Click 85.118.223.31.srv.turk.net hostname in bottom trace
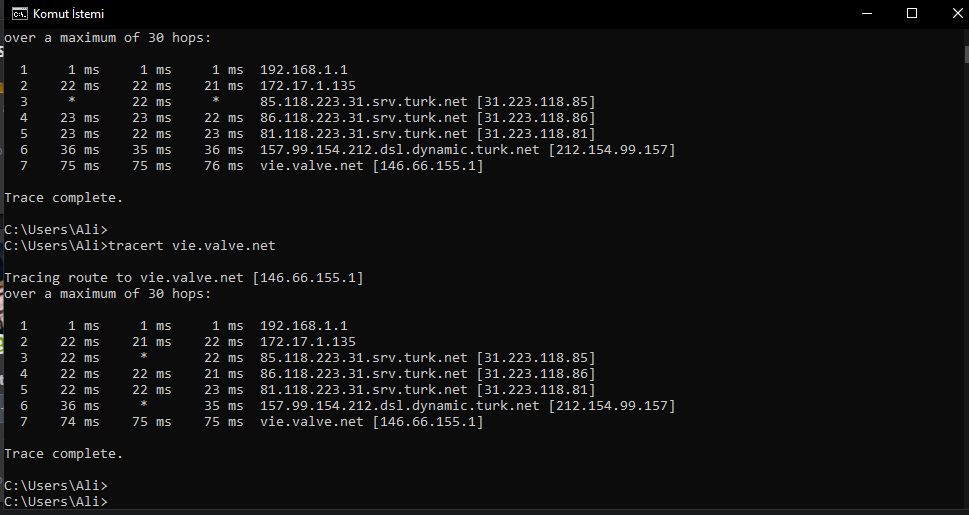Image resolution: width=969 pixels, height=515 pixels. (x=364, y=358)
